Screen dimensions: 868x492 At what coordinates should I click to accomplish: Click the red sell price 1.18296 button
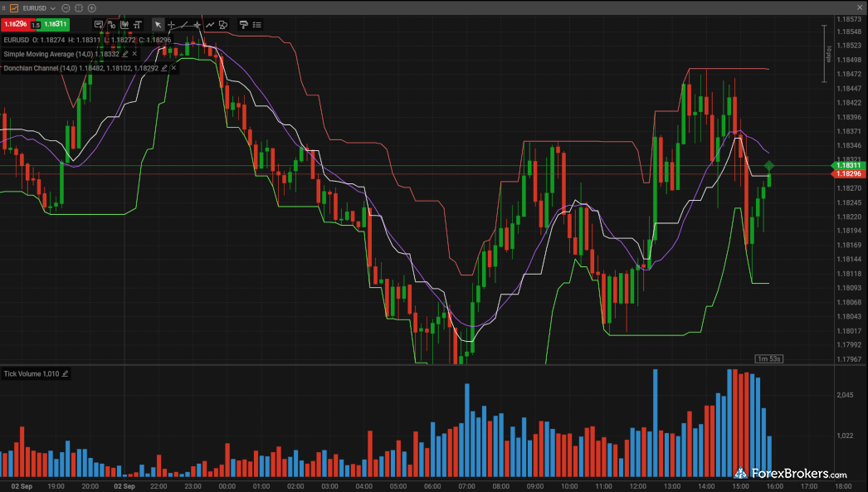(x=15, y=24)
